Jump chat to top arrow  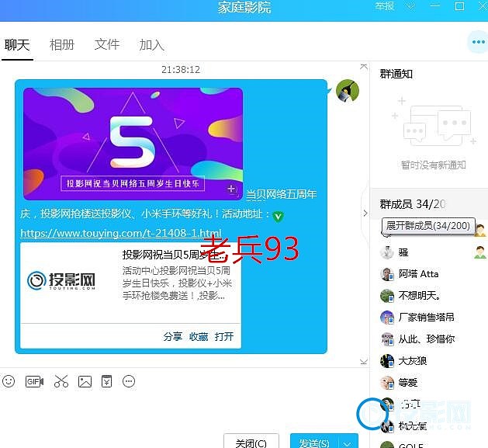tap(364, 67)
